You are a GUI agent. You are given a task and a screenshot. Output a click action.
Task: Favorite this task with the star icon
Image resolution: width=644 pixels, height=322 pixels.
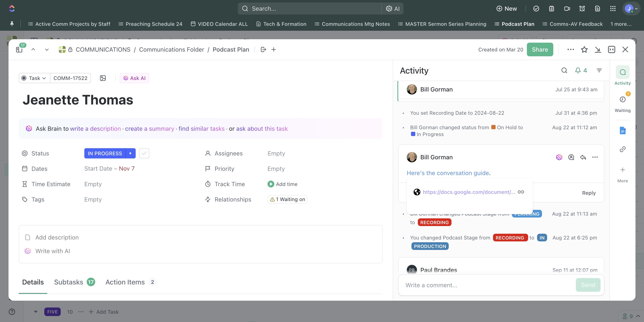[584, 49]
